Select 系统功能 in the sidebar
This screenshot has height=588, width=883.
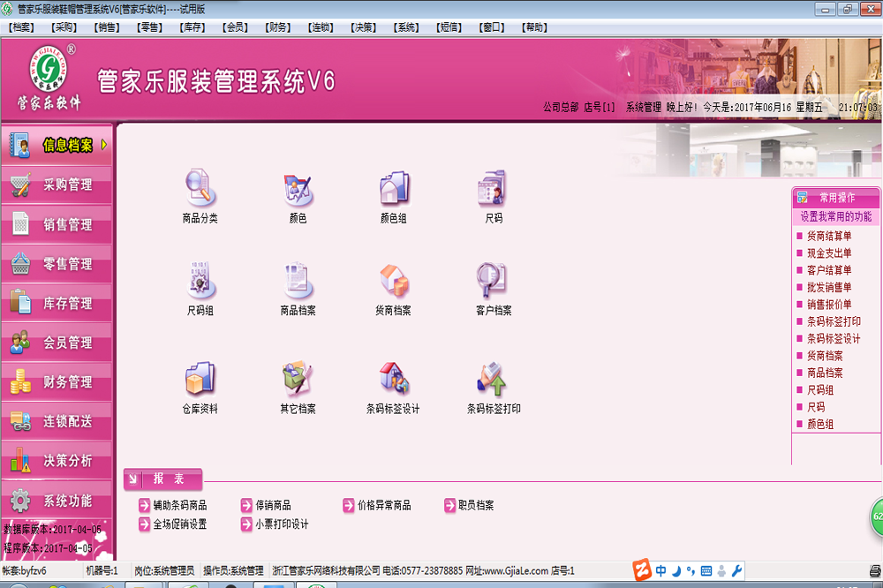pos(57,500)
